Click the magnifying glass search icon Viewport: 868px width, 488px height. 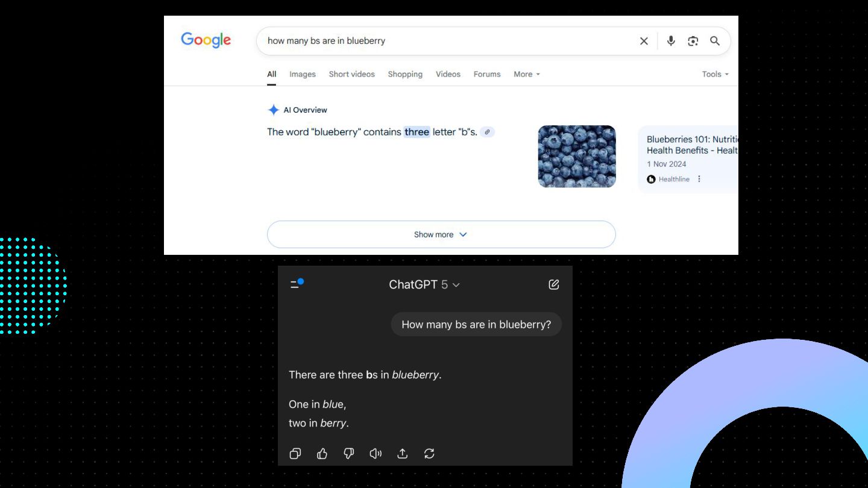[715, 41]
